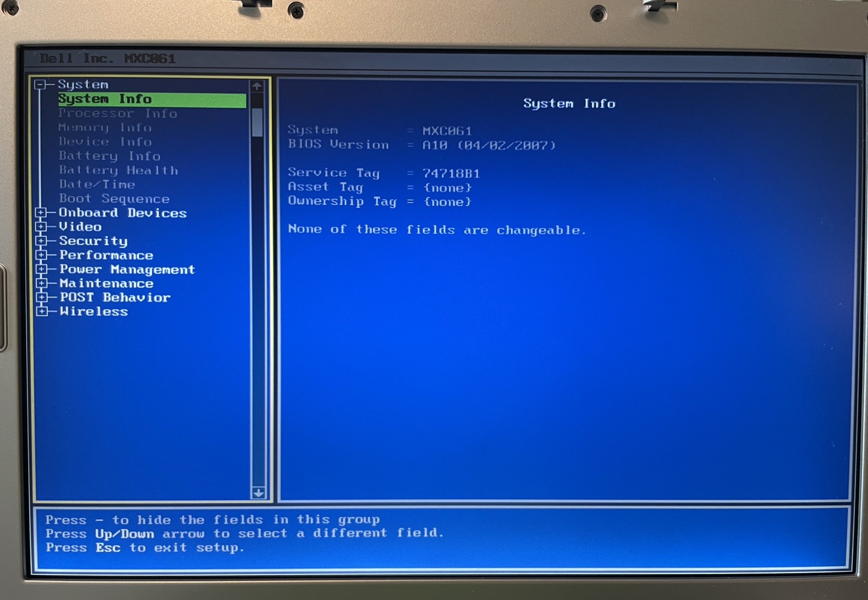The height and width of the screenshot is (600, 868).
Task: Expand the Maintenance group
Action: 41,283
